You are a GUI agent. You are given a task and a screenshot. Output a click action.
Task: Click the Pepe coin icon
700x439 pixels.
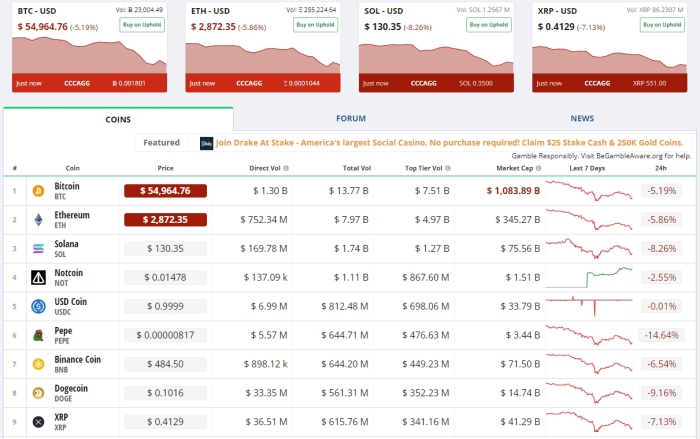tap(39, 335)
